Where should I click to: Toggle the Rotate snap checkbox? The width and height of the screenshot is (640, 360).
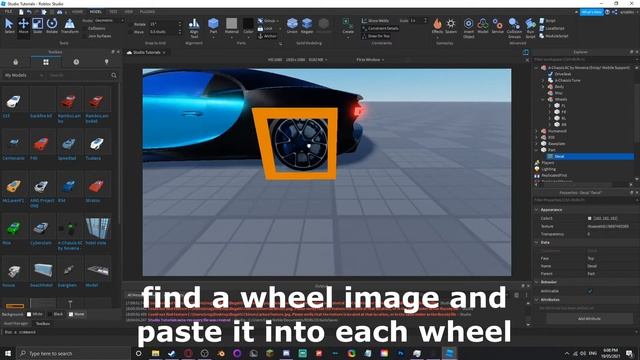click(x=132, y=24)
